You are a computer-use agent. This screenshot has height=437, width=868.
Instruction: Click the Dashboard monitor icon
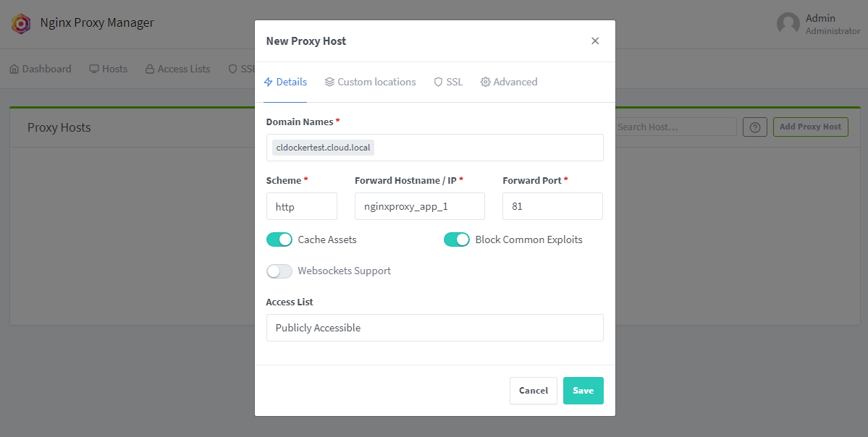[x=14, y=69]
